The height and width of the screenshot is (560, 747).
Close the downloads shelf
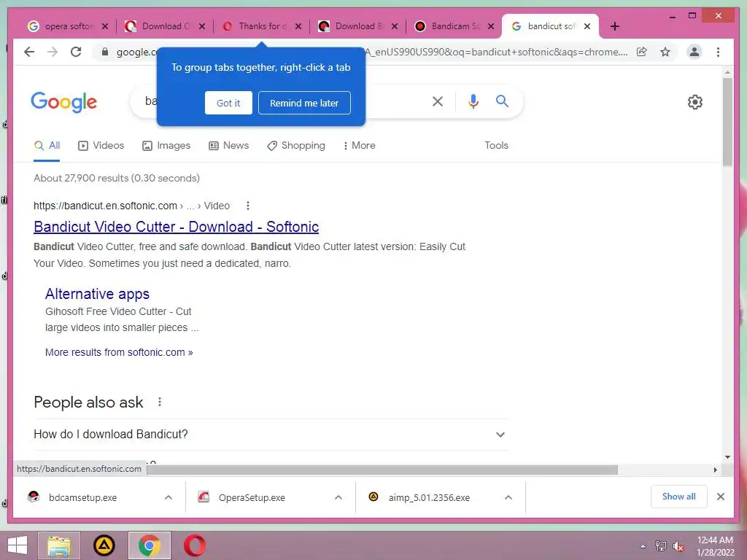[x=721, y=497]
